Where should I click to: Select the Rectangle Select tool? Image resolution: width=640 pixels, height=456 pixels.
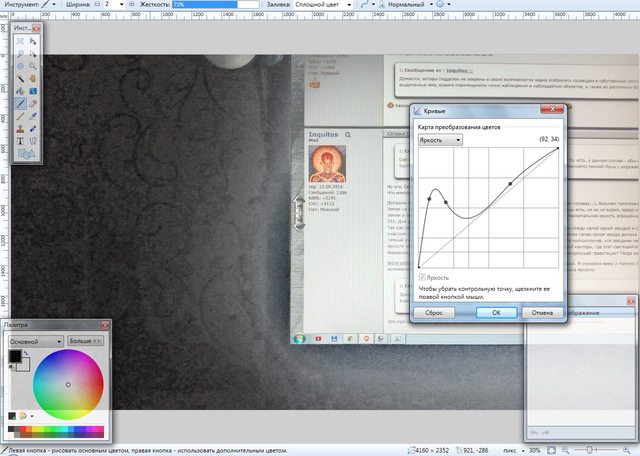[x=20, y=41]
